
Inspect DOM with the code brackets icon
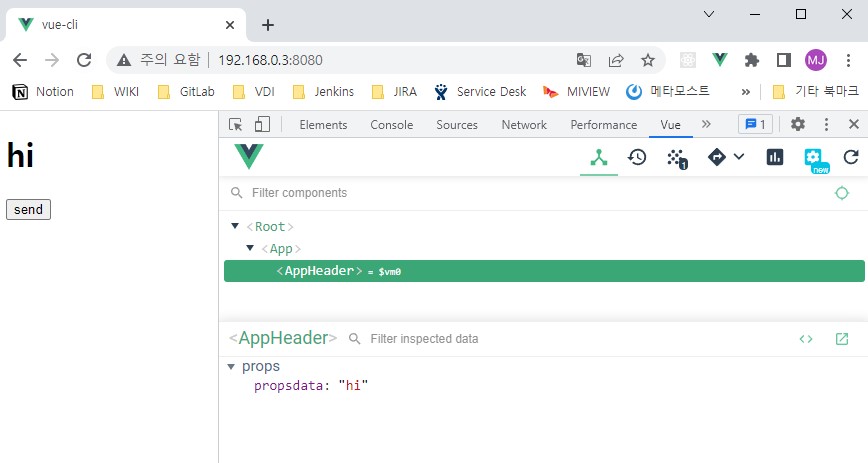click(806, 339)
